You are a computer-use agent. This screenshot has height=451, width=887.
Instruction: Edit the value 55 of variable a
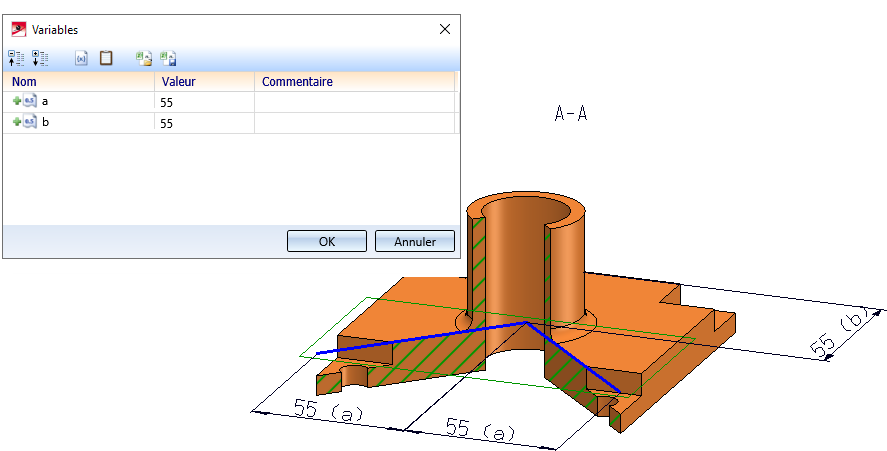(x=204, y=102)
